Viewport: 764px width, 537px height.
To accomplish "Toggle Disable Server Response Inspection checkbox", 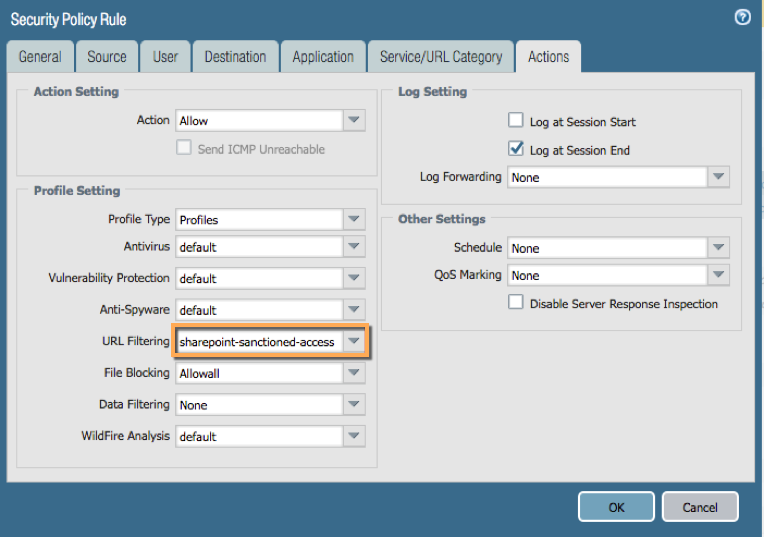I will tap(516, 303).
